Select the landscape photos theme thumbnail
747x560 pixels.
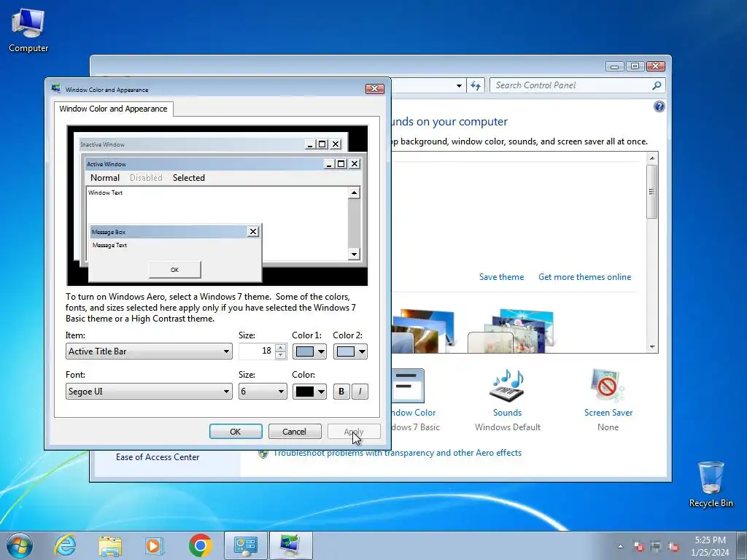423,331
